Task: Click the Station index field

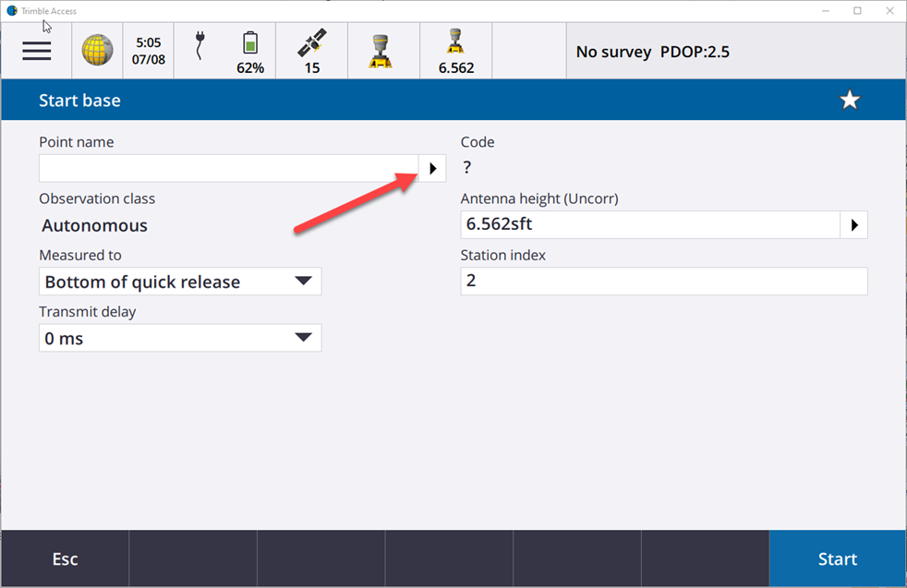Action: (x=663, y=281)
